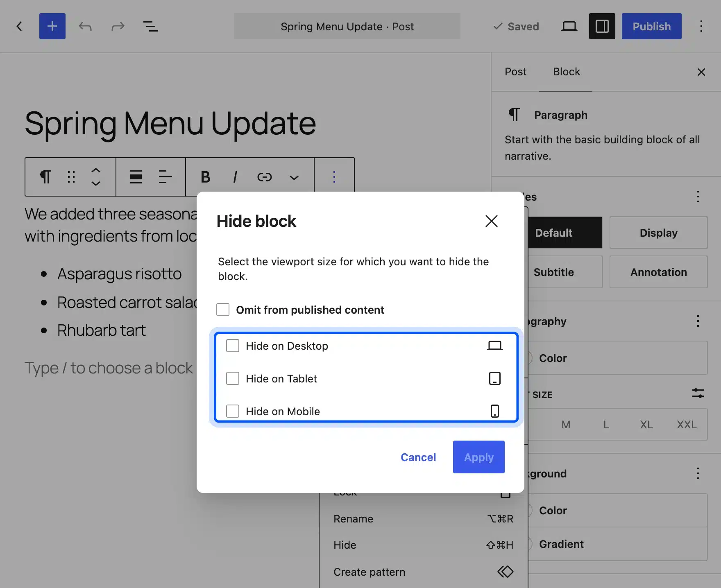Viewport: 721px width, 588px height.
Task: Click the undo arrow icon
Action: (85, 27)
